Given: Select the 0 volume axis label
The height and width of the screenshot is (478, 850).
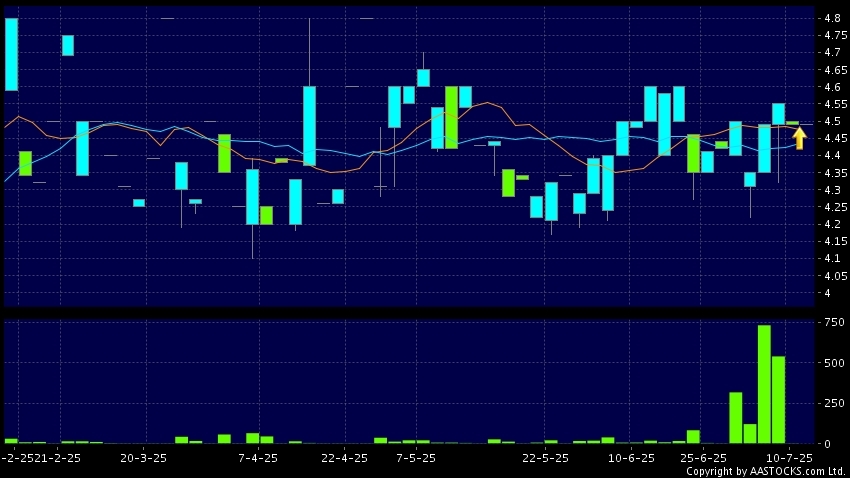Looking at the screenshot, I should click(x=827, y=444).
